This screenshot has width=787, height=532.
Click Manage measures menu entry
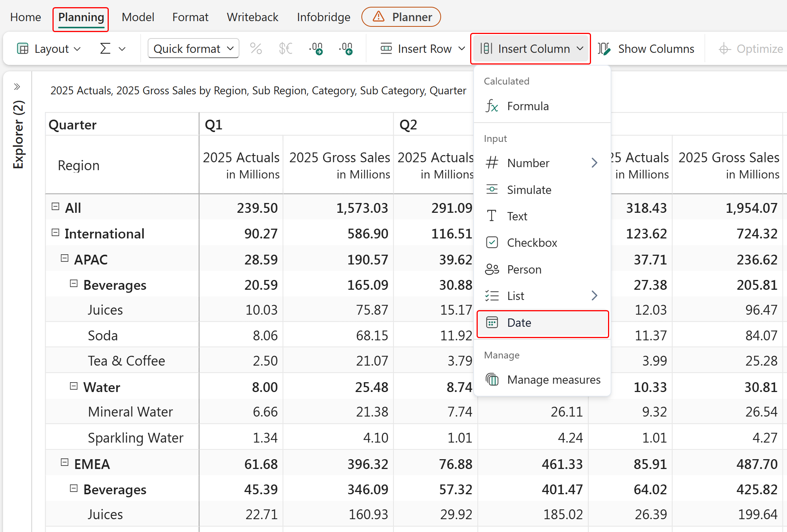click(x=542, y=380)
